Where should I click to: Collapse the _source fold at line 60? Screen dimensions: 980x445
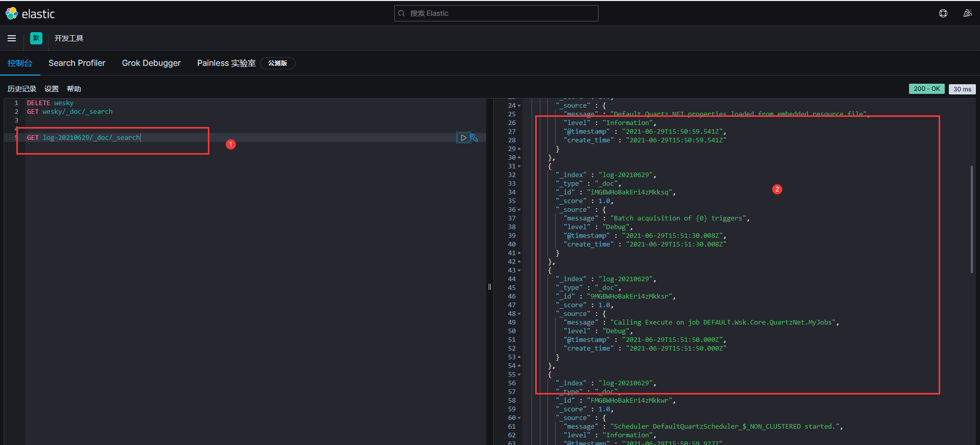point(519,418)
